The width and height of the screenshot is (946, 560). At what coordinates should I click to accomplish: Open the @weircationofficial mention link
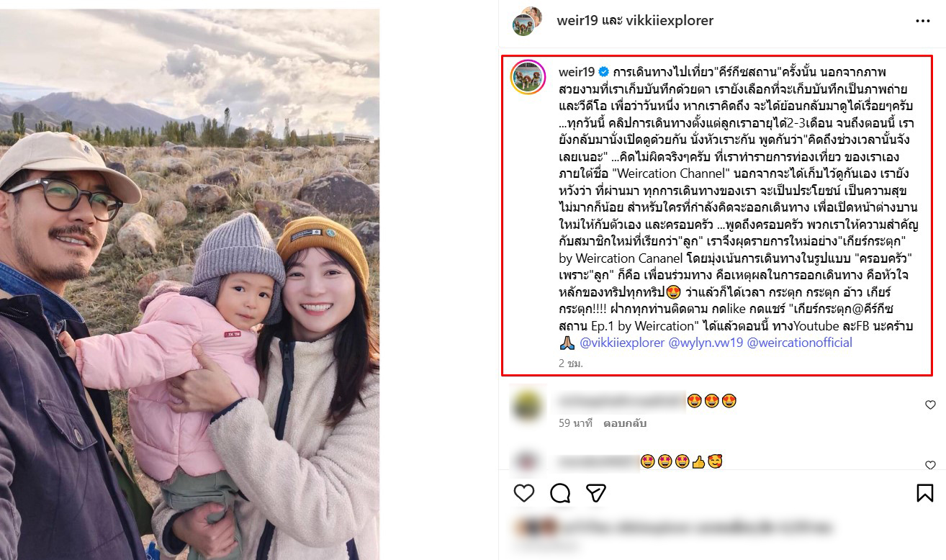[800, 343]
